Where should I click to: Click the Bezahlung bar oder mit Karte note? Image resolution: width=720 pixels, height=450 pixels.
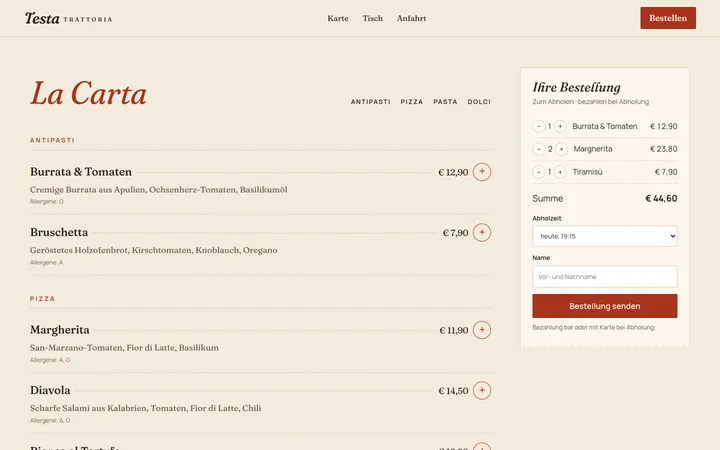click(593, 327)
